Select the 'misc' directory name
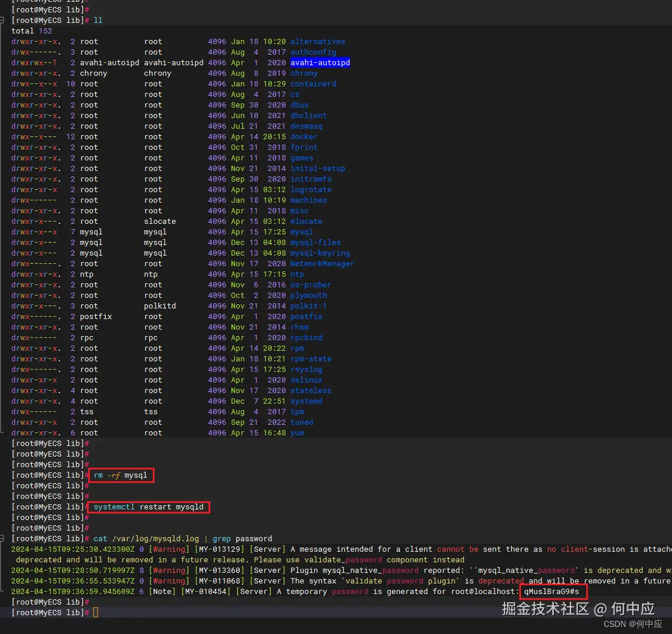The image size is (672, 634). click(299, 210)
